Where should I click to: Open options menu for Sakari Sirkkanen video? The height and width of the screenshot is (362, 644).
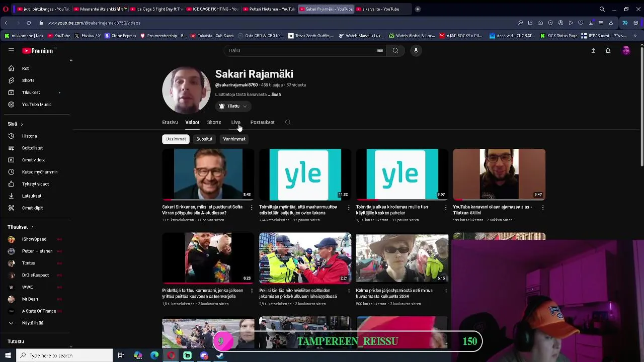[x=252, y=207]
